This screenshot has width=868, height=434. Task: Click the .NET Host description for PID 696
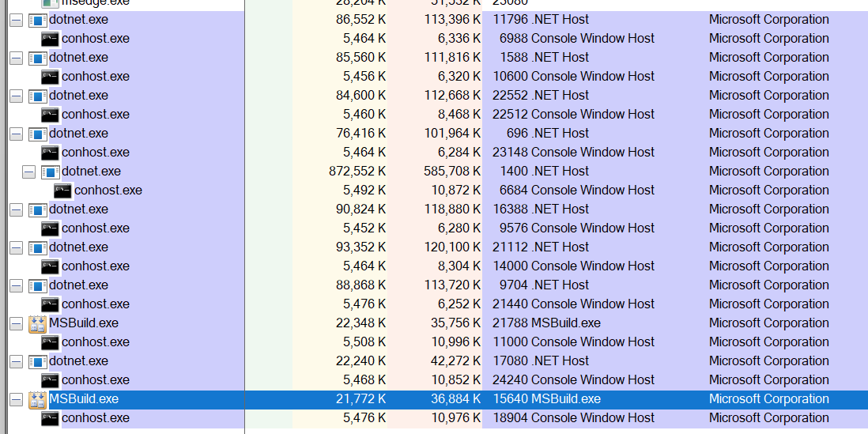(x=560, y=134)
